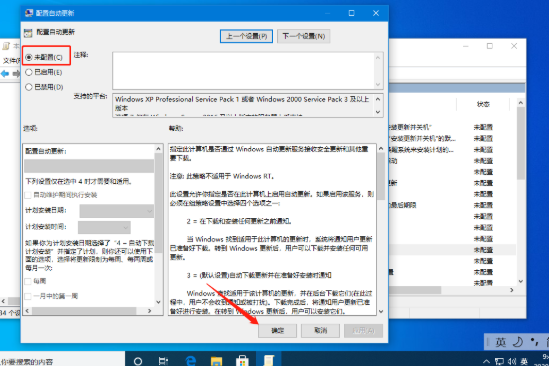Click up arrow of help text scrollbar
The image size is (549, 366).
[x=381, y=149]
